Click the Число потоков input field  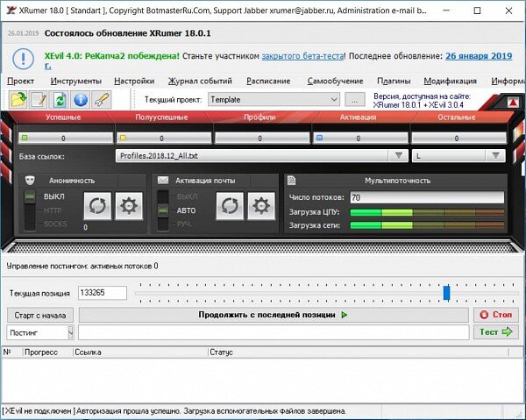427,197
